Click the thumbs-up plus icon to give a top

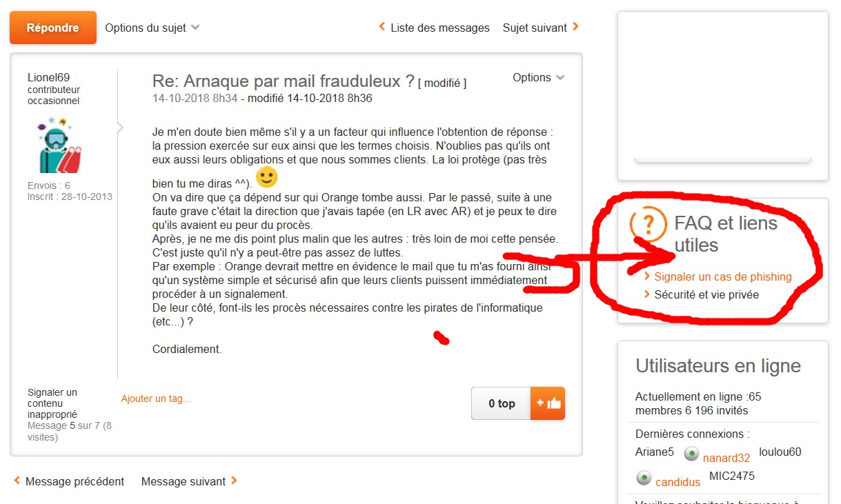point(548,403)
